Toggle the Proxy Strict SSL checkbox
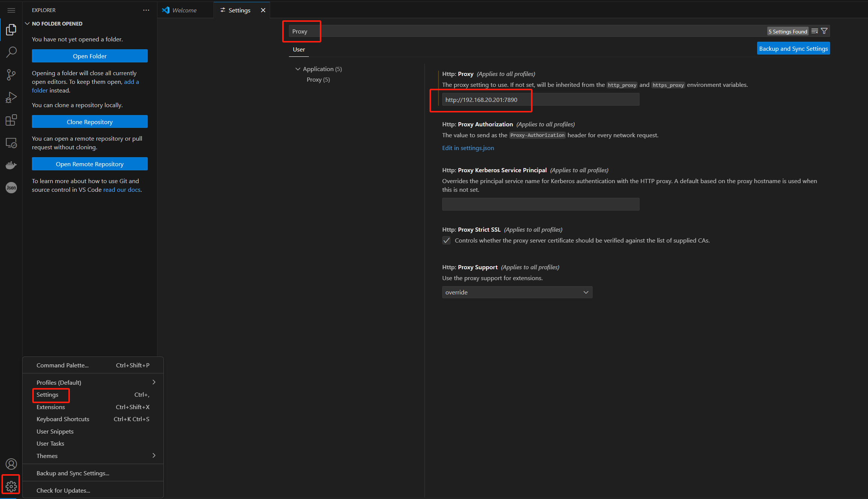Viewport: 868px width, 499px height. pos(446,240)
